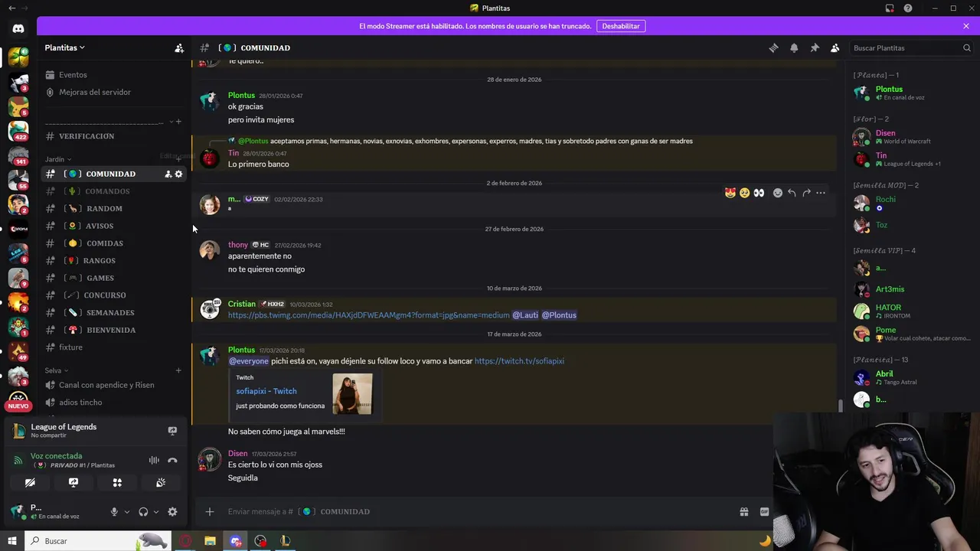This screenshot has width=980, height=551.
Task: Click attach plus button in message bar
Action: pyautogui.click(x=210, y=512)
